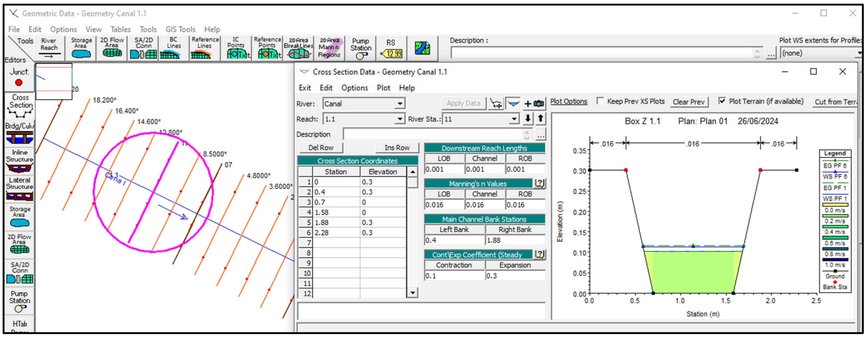
Task: Open the GIS Tools menu
Action: click(x=180, y=29)
